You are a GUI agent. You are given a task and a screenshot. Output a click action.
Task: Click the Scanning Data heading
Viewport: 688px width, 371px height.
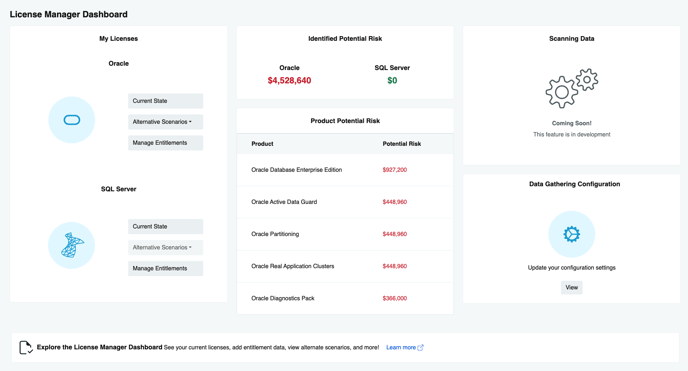click(572, 39)
